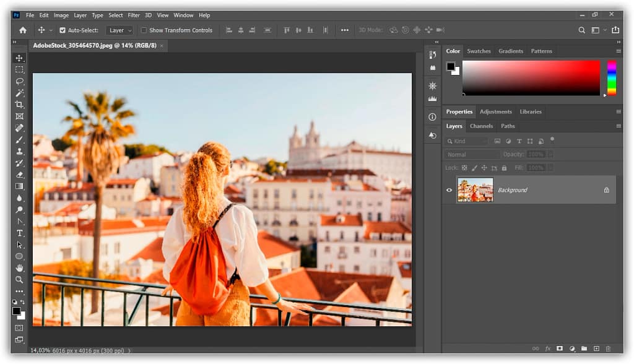Select the Eraser tool

(19, 175)
